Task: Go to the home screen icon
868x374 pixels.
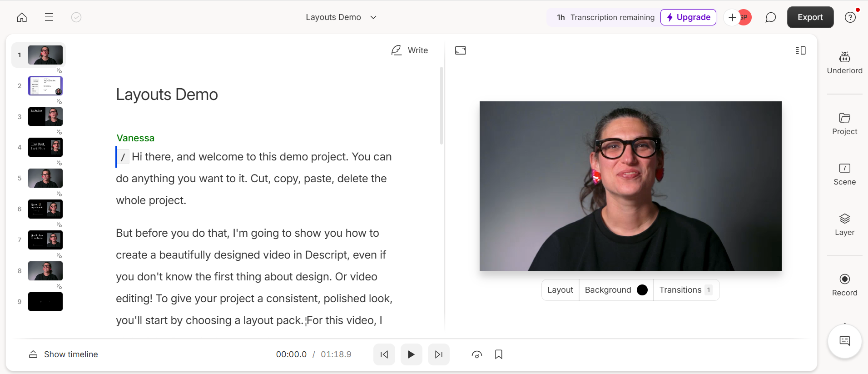Action: coord(22,17)
